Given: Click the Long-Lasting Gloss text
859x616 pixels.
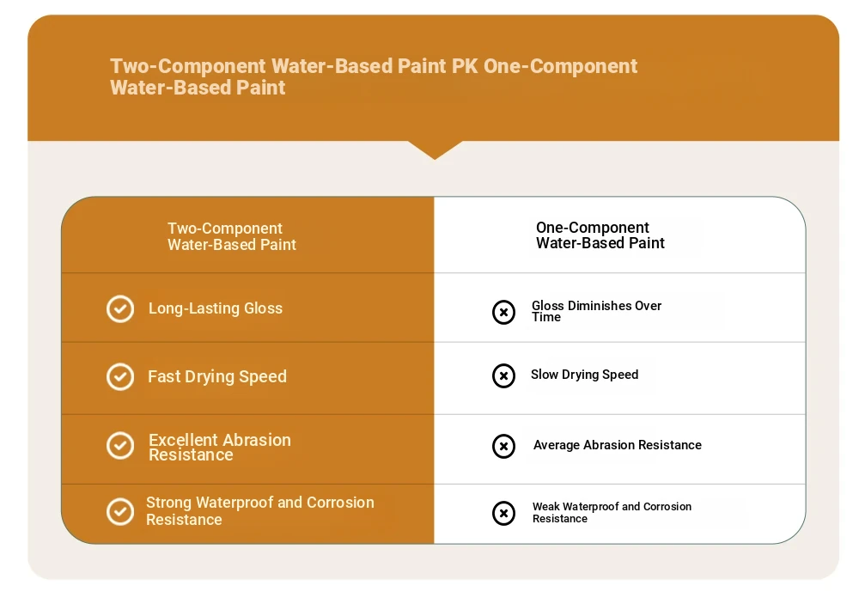Looking at the screenshot, I should (x=216, y=308).
